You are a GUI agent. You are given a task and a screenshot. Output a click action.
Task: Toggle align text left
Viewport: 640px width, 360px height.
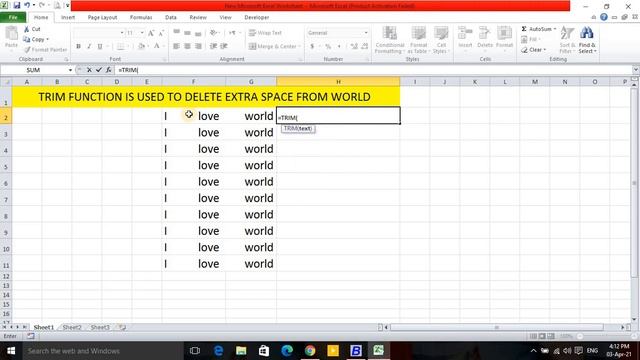tap(176, 47)
